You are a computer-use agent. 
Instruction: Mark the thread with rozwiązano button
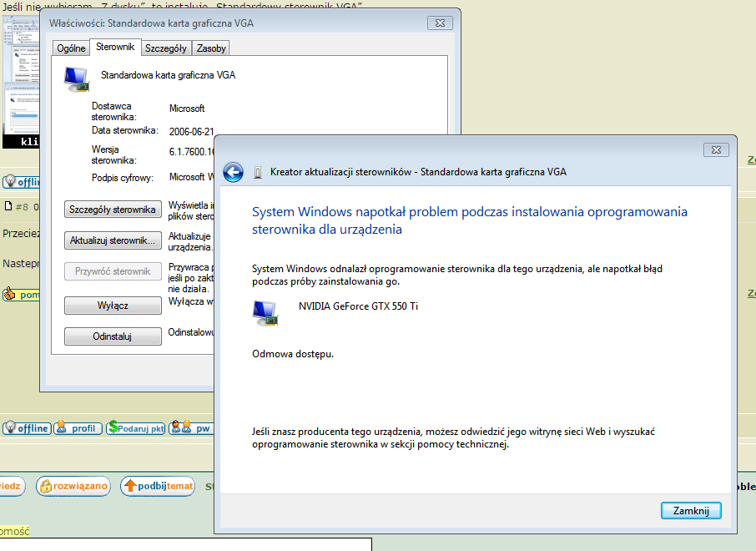[x=73, y=486]
